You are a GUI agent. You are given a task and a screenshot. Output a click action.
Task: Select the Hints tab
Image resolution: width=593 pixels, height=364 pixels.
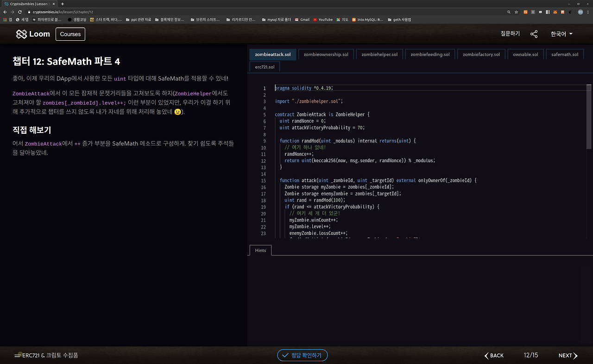260,251
